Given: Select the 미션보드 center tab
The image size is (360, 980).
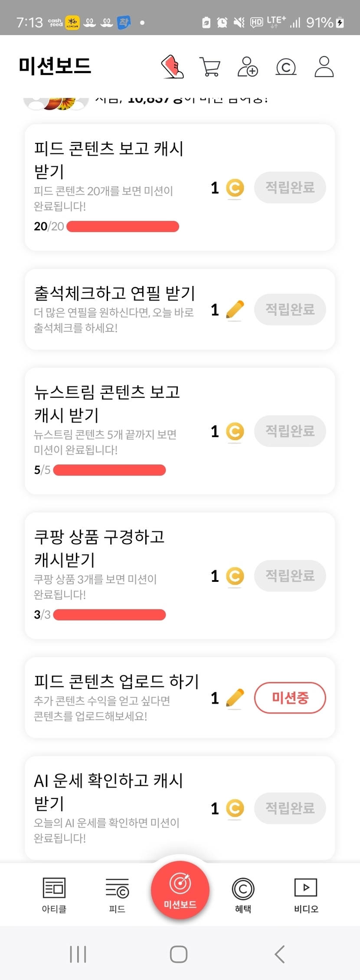Looking at the screenshot, I should [x=180, y=890].
